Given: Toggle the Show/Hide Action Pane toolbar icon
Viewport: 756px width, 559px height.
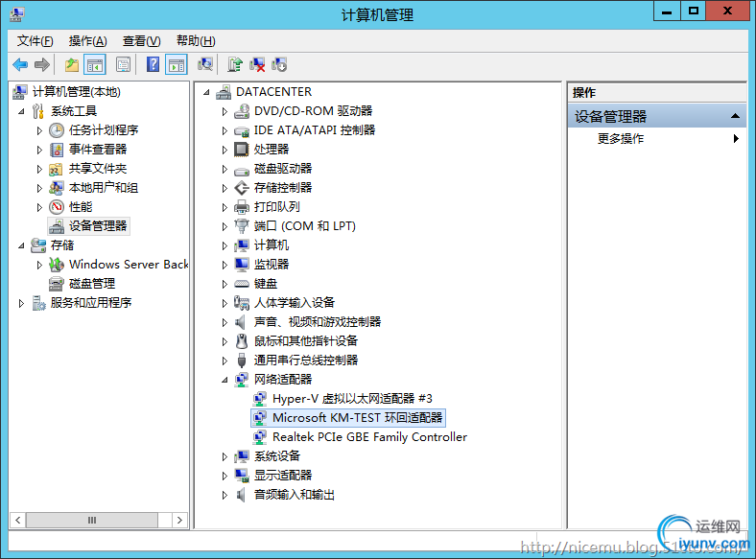Looking at the screenshot, I should pyautogui.click(x=177, y=64).
